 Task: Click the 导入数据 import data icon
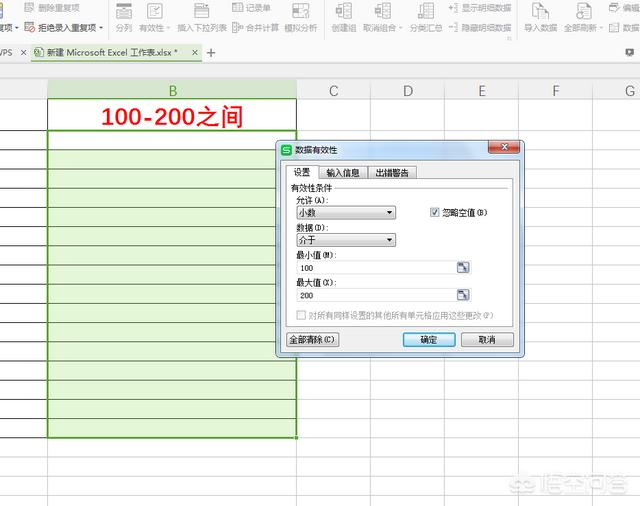click(x=540, y=11)
